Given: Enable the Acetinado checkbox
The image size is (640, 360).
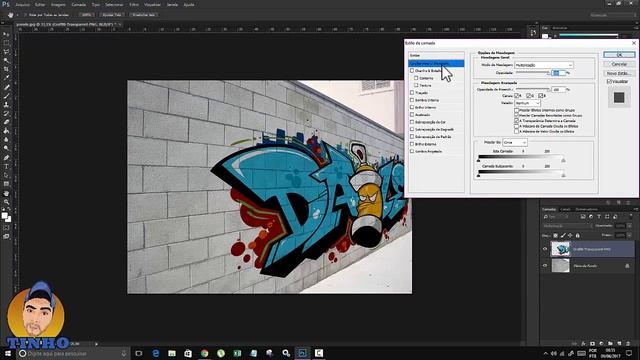Looking at the screenshot, I should (412, 115).
